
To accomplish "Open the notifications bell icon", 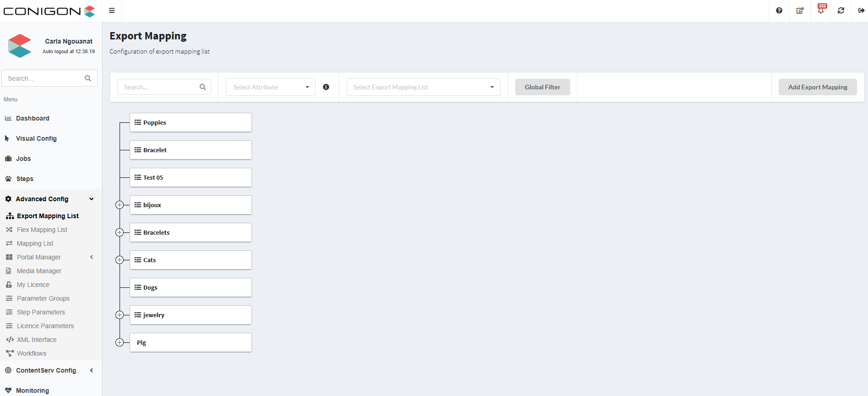I will tap(820, 11).
